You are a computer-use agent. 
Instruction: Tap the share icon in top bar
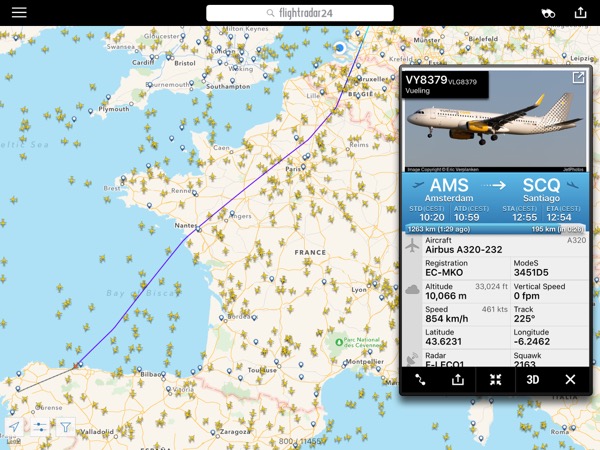[580, 13]
